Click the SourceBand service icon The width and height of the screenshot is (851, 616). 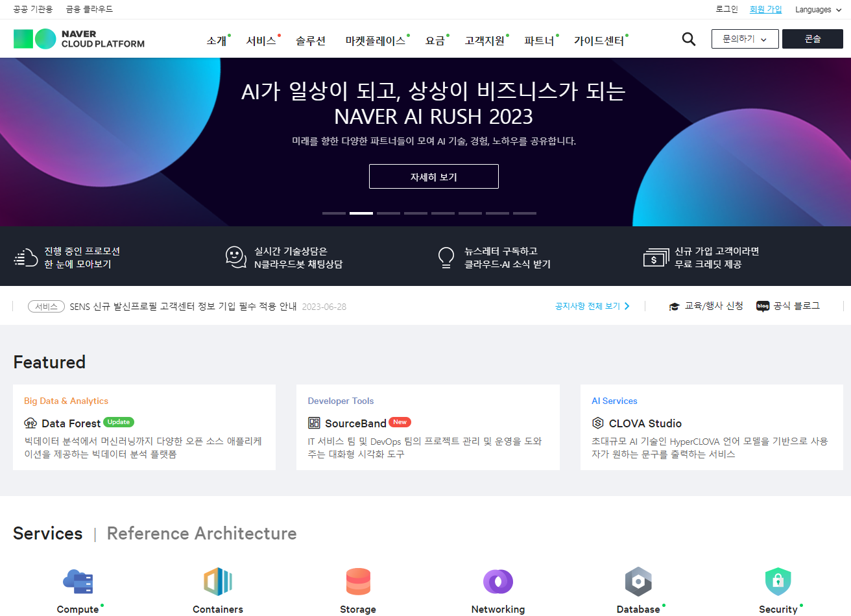tap(314, 423)
